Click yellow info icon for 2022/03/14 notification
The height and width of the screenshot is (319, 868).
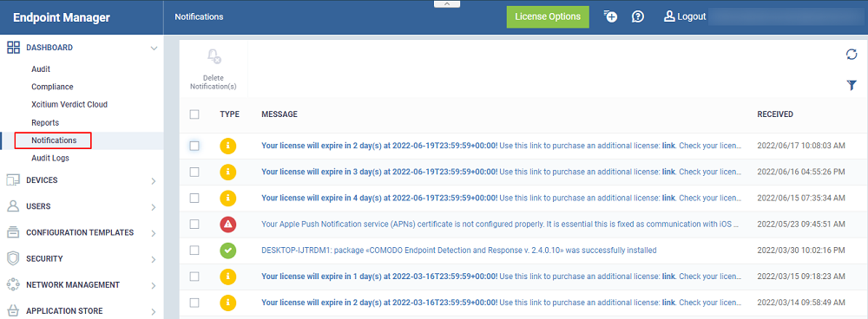click(228, 303)
